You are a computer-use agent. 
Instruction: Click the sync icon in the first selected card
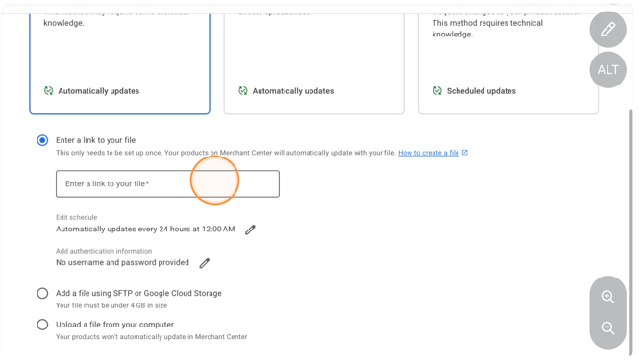click(48, 90)
